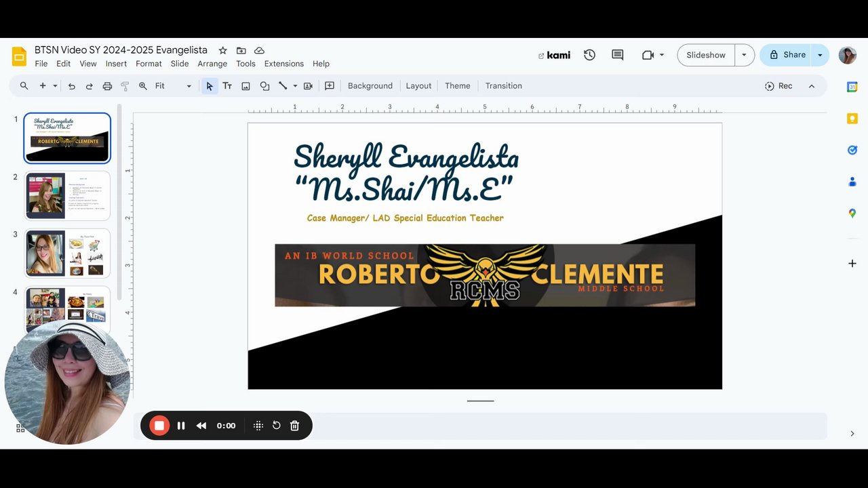Rewind the recording
Screen dimensions: 868x488
point(201,426)
